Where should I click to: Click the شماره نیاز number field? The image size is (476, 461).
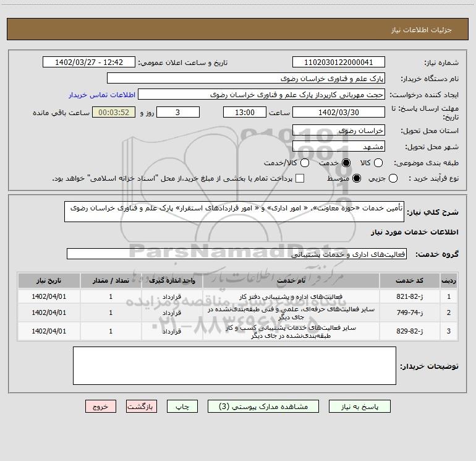[339, 62]
